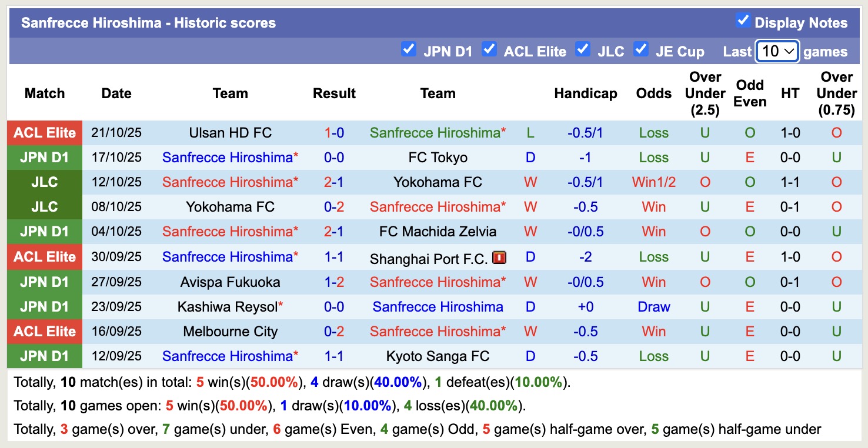
Task: Click the JPN D1 badge on the 17/10 row
Action: coord(44,157)
